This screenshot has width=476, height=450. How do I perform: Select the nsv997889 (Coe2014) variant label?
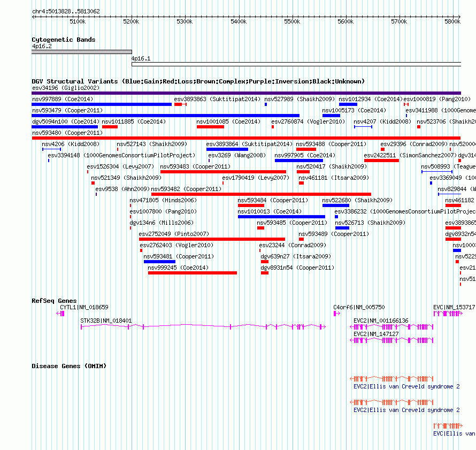click(x=63, y=99)
